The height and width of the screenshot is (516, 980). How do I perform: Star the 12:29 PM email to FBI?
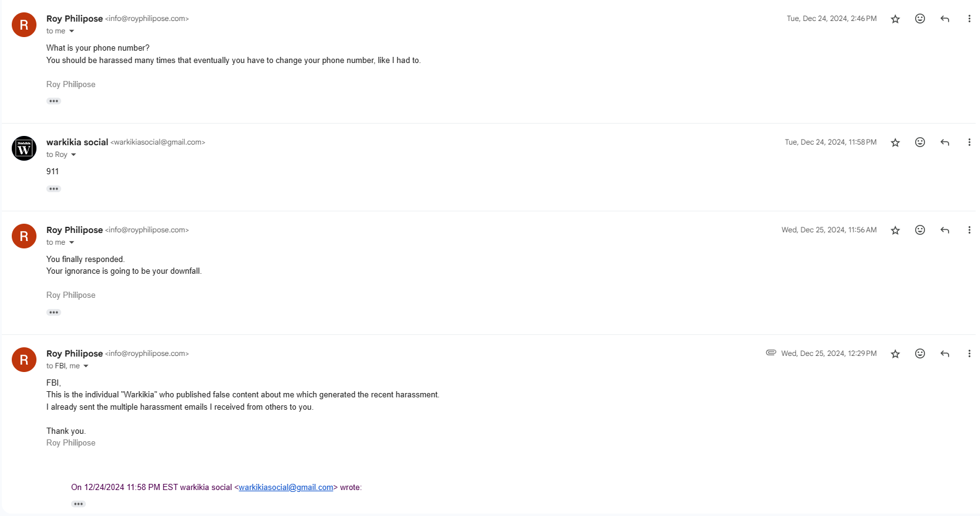click(x=895, y=354)
